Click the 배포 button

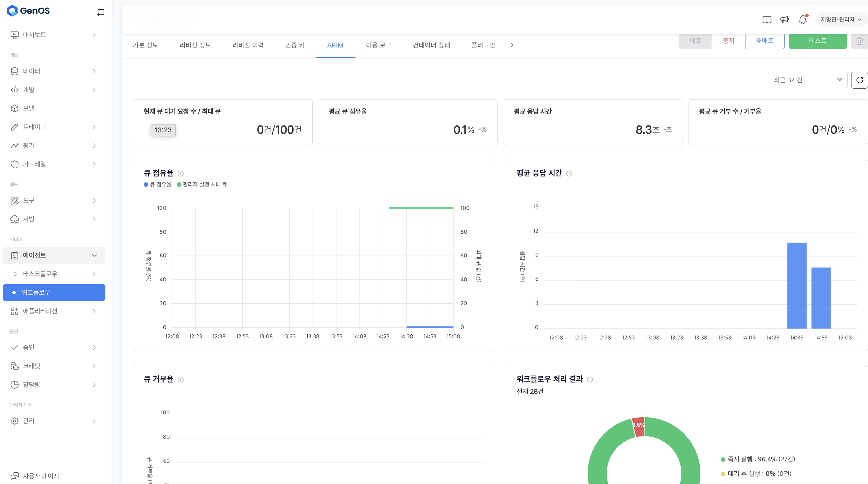coord(696,41)
